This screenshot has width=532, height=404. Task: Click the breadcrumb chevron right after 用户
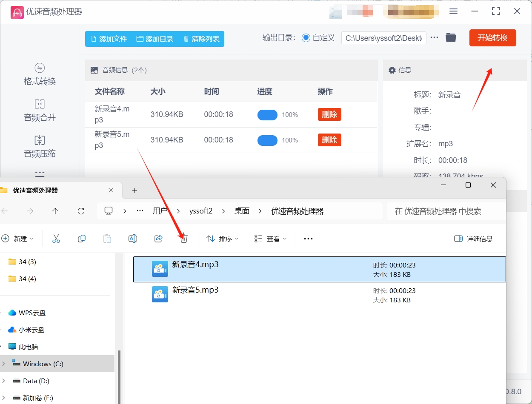coord(178,211)
